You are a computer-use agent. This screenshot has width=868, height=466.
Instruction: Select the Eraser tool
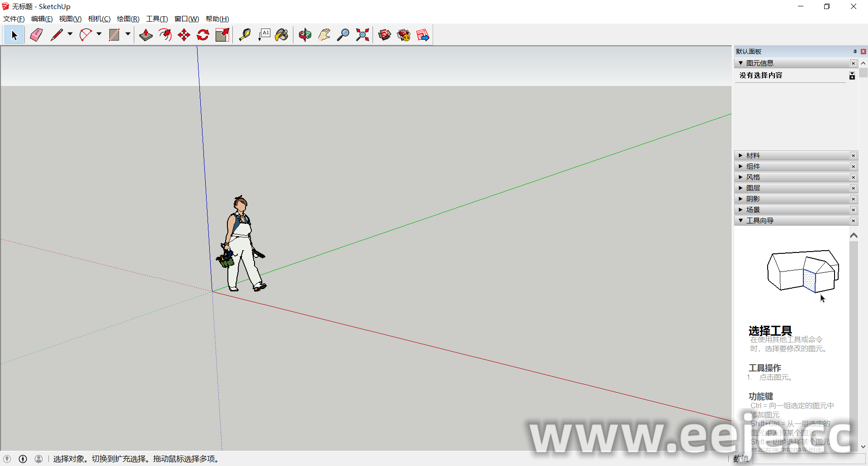[36, 35]
